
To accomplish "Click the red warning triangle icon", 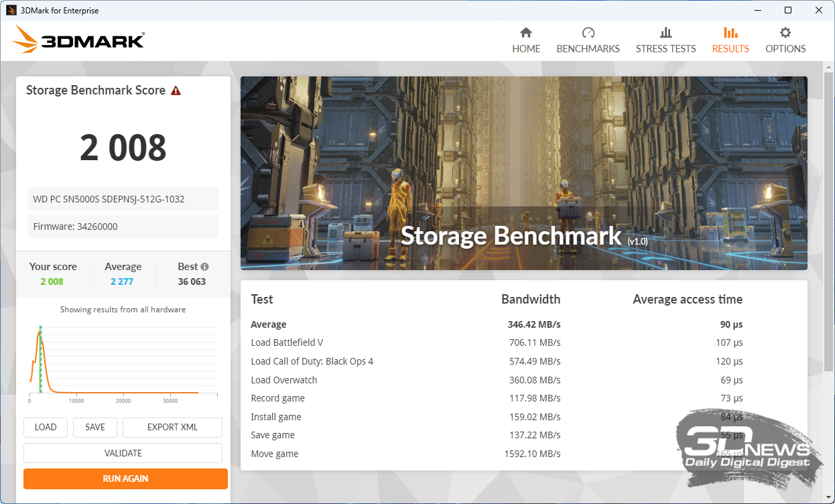I will 176,90.
